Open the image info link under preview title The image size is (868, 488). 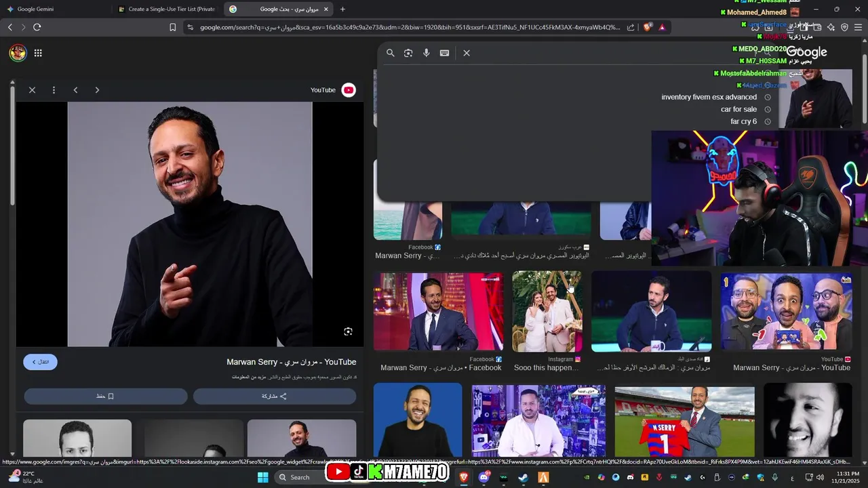[x=247, y=377]
